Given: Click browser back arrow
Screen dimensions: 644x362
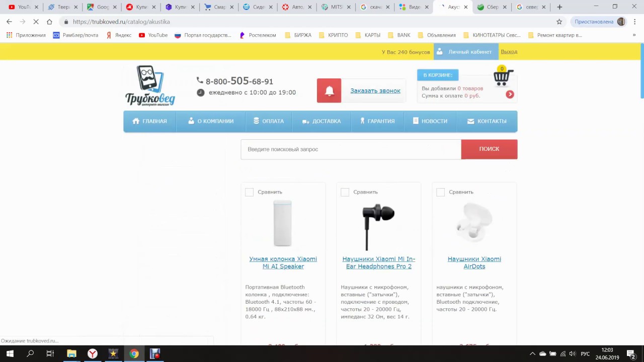Looking at the screenshot, I should (x=9, y=22).
